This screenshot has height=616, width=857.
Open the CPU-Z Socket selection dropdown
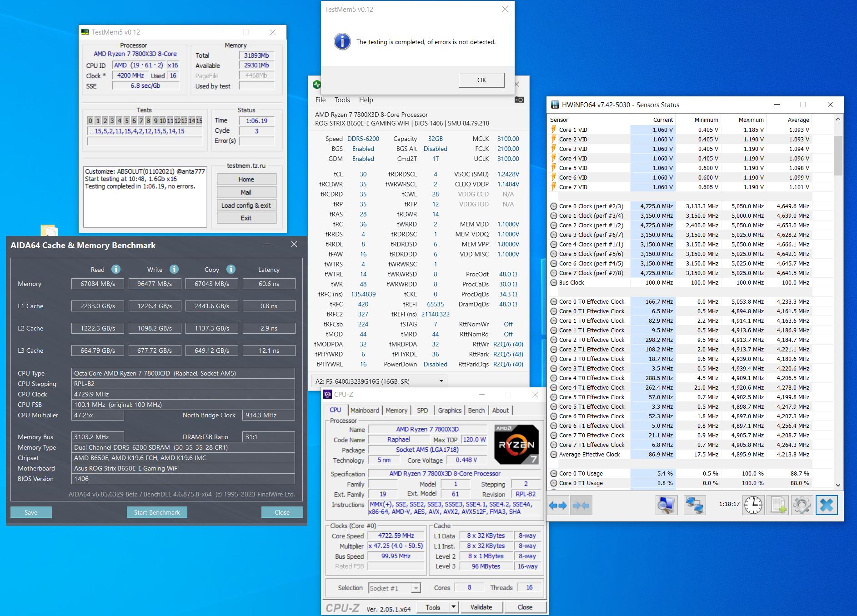(x=395, y=588)
